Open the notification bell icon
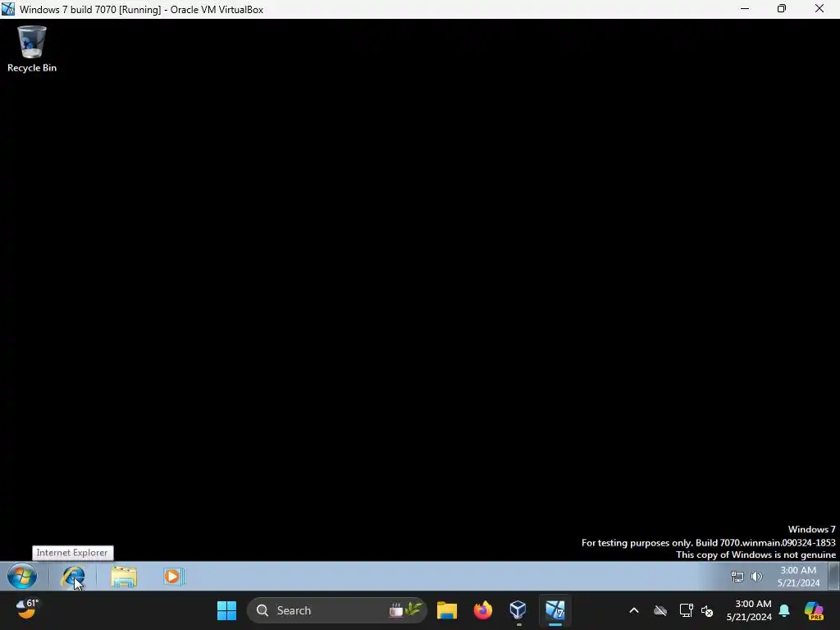This screenshot has width=840, height=630. click(x=784, y=610)
